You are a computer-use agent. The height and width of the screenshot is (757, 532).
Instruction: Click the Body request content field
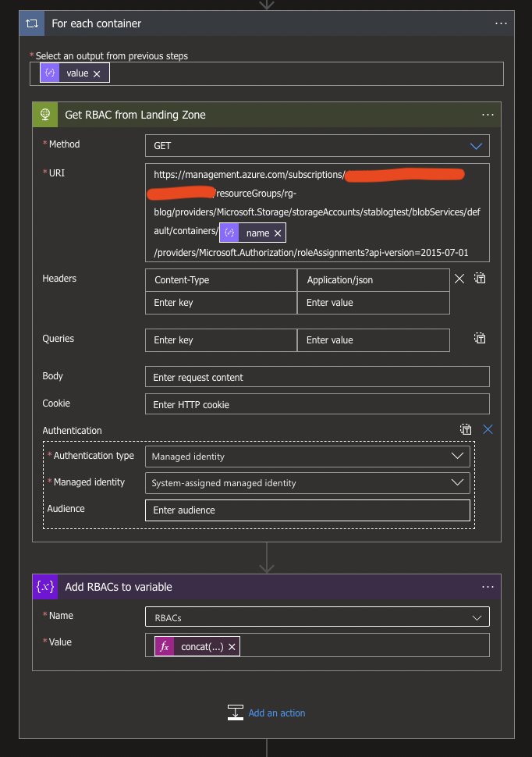click(317, 377)
